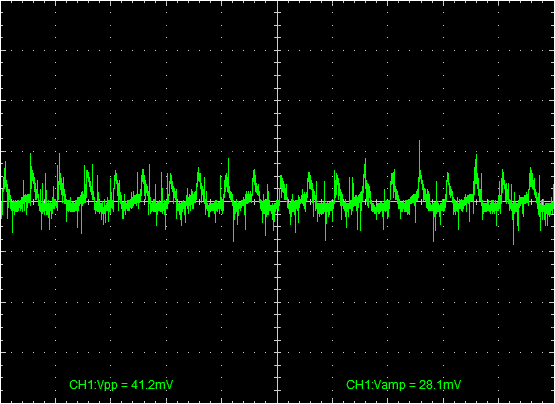Select the 41.2mV value text
Screen dimensions: 555x404
[152, 385]
